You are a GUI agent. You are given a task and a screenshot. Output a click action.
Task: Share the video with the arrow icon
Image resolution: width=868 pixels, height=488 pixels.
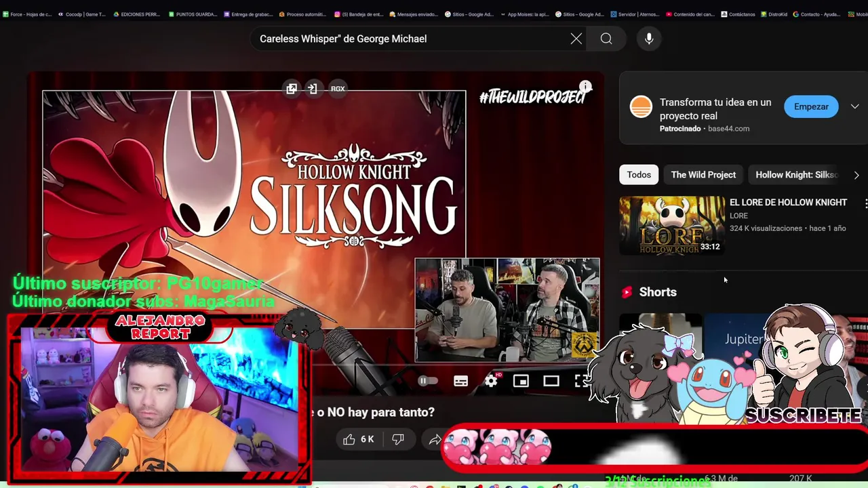pos(435,439)
